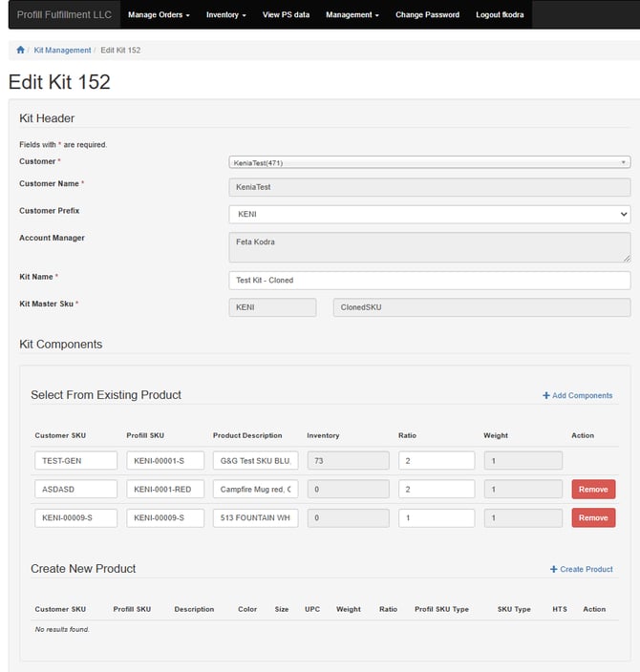Open the Customer KeniaTest(471) dropdown
Screen dimensions: 640x672
pos(429,162)
